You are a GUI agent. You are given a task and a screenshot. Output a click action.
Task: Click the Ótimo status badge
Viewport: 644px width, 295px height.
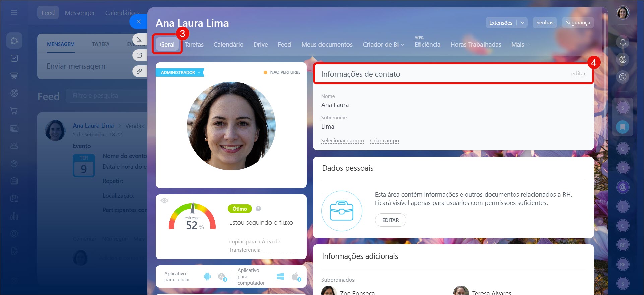pos(240,209)
